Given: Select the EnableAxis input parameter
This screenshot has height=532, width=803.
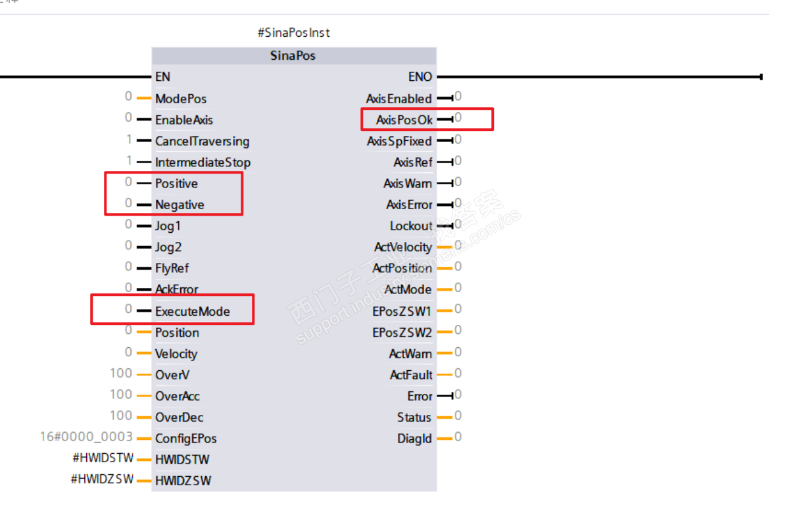Looking at the screenshot, I should (184, 120).
